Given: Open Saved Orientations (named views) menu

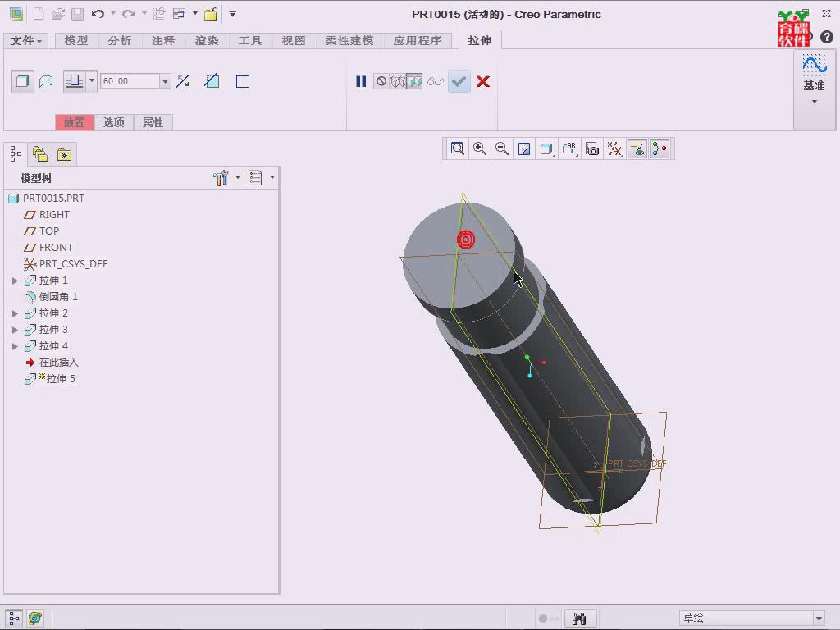Looking at the screenshot, I should coord(569,148).
